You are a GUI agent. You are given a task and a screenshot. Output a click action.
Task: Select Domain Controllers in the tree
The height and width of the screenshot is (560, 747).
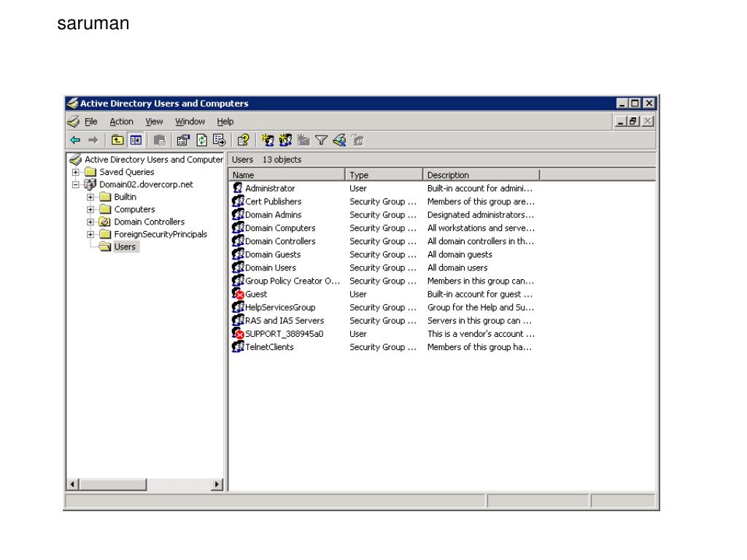coord(149,222)
